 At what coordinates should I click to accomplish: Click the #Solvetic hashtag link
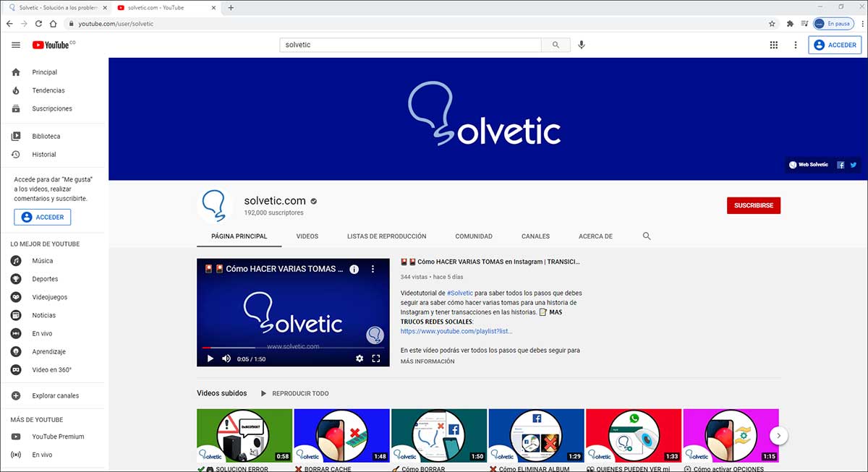coord(460,293)
